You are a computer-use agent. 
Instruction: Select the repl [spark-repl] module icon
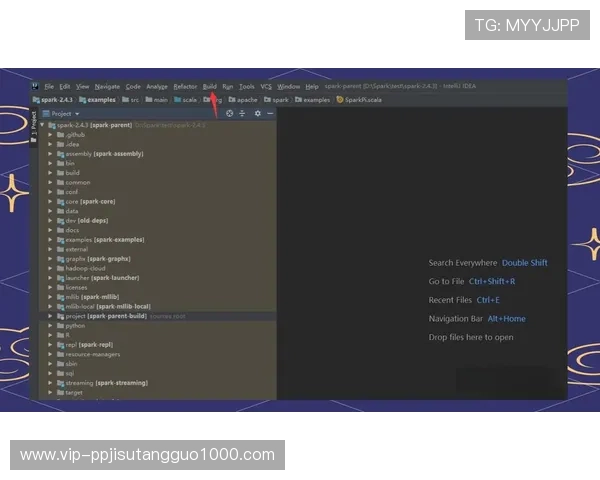tap(60, 345)
